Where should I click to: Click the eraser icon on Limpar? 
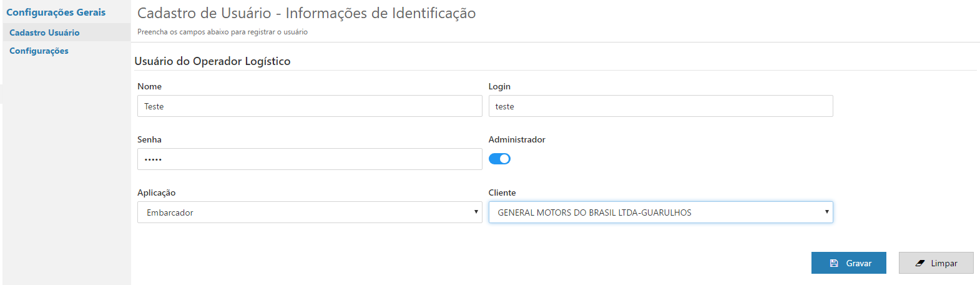(920, 263)
